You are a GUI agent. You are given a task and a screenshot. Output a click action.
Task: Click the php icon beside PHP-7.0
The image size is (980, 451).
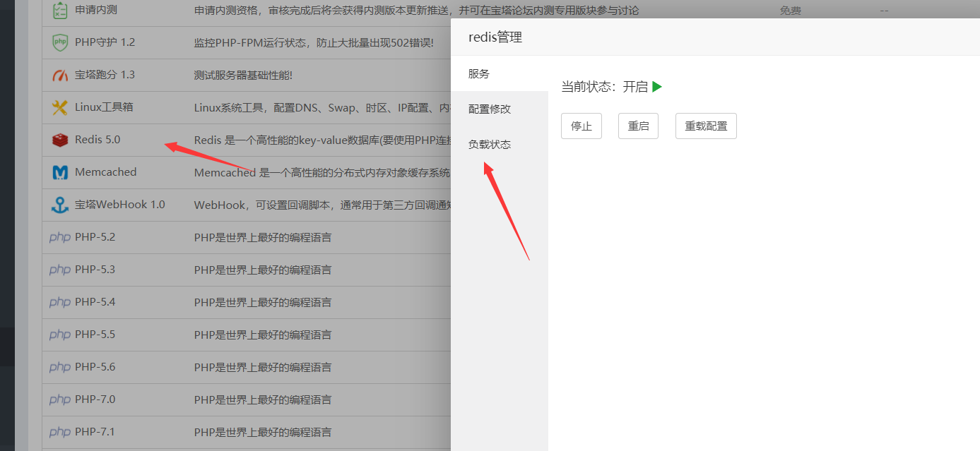60,399
